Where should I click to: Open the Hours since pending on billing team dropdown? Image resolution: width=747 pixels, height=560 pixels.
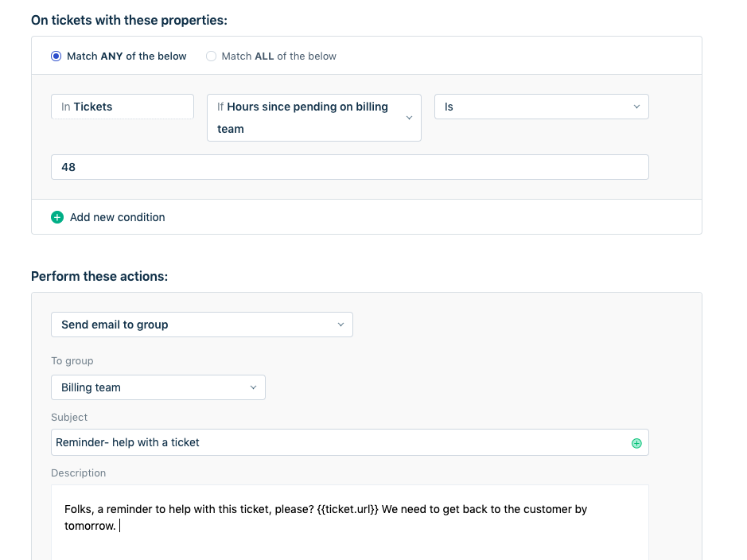[314, 118]
